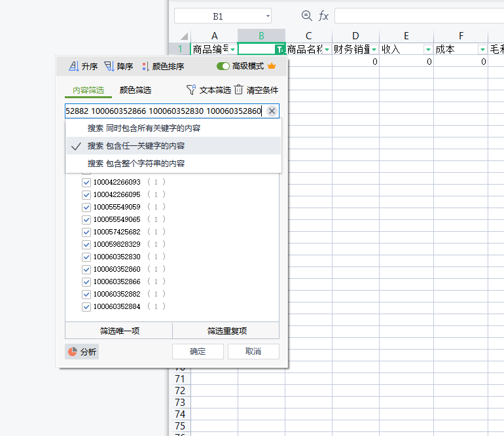Viewport: 504px width, 436px height.
Task: Sort descending with 降序 icon
Action: [x=109, y=66]
